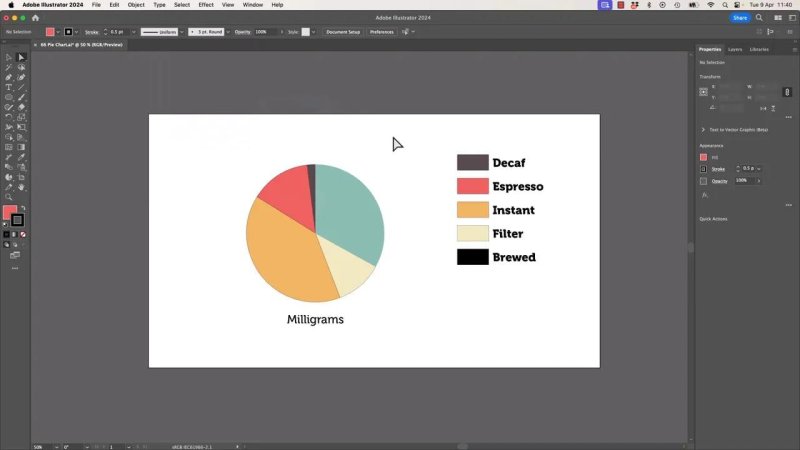
Task: Open the Window menu
Action: point(253,5)
